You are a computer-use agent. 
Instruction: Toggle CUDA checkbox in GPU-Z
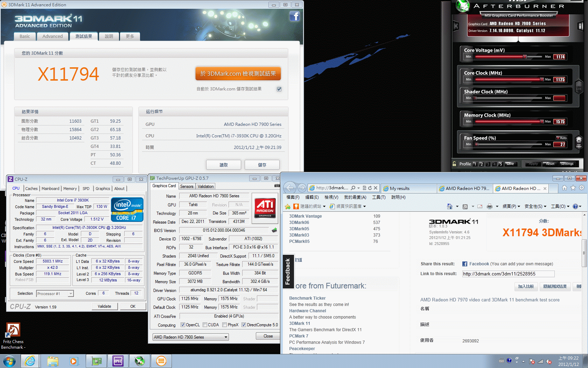(205, 325)
